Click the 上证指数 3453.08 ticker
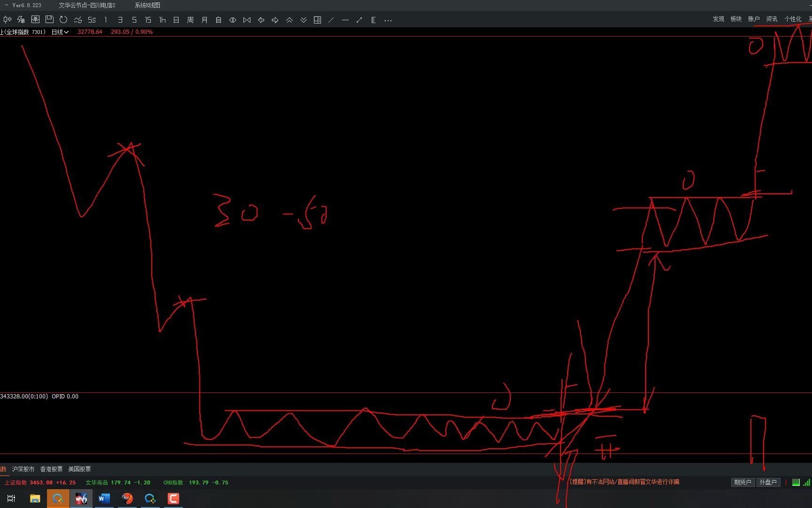 click(40, 483)
